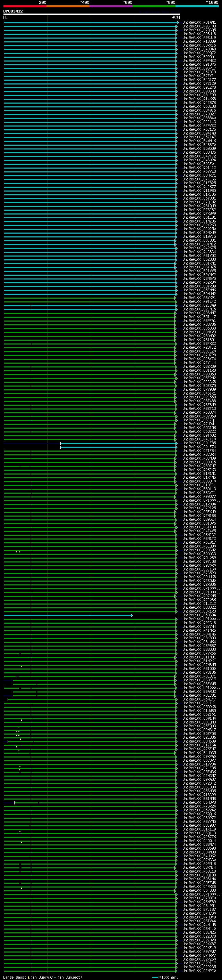222x980 pixels.
Task: Select the UniRef100_Q97KH5 label
Action: (x=199, y=597)
